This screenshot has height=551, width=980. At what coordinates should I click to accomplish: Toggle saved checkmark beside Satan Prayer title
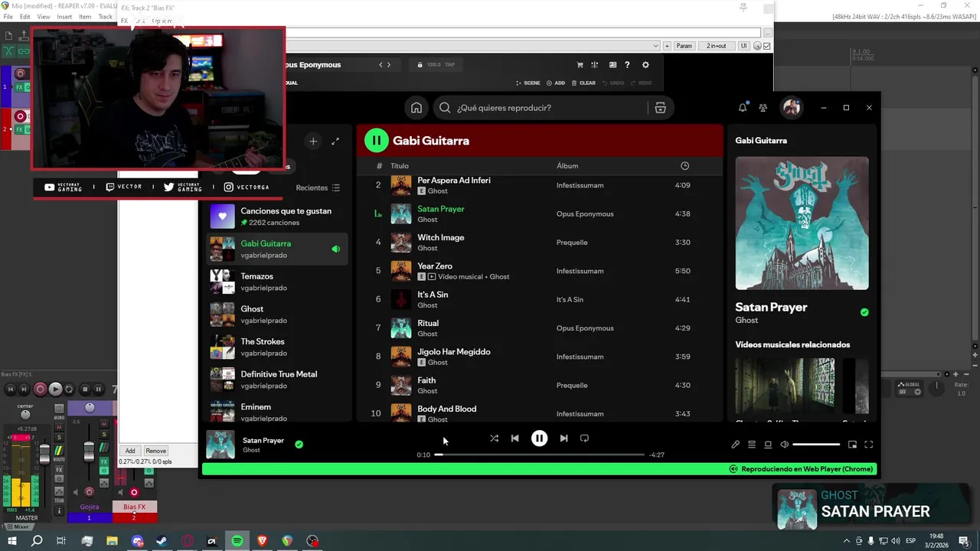click(864, 312)
